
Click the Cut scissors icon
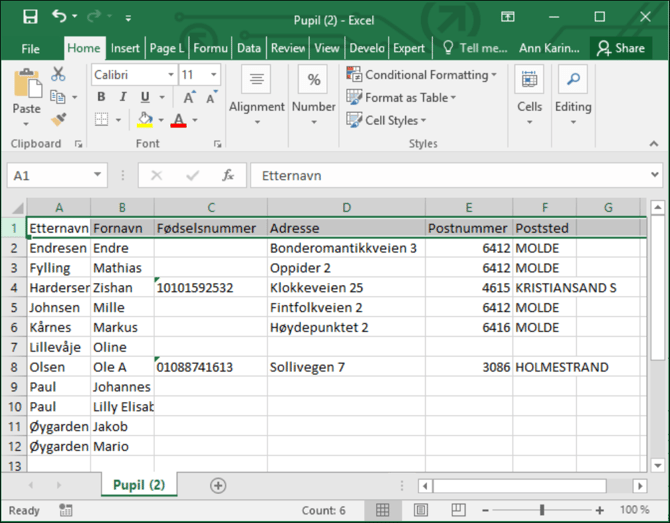tap(58, 74)
